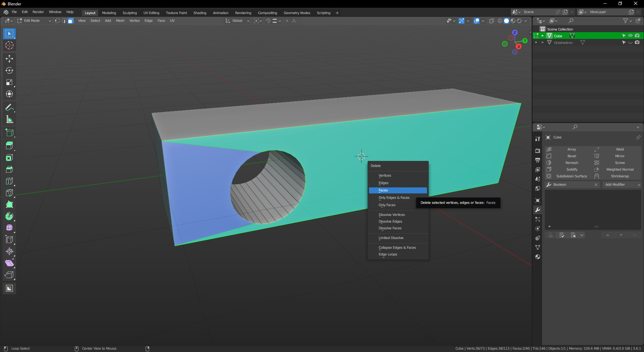Viewport: 644px width, 352px height.
Task: Open the Material properties tab icon
Action: tap(538, 257)
